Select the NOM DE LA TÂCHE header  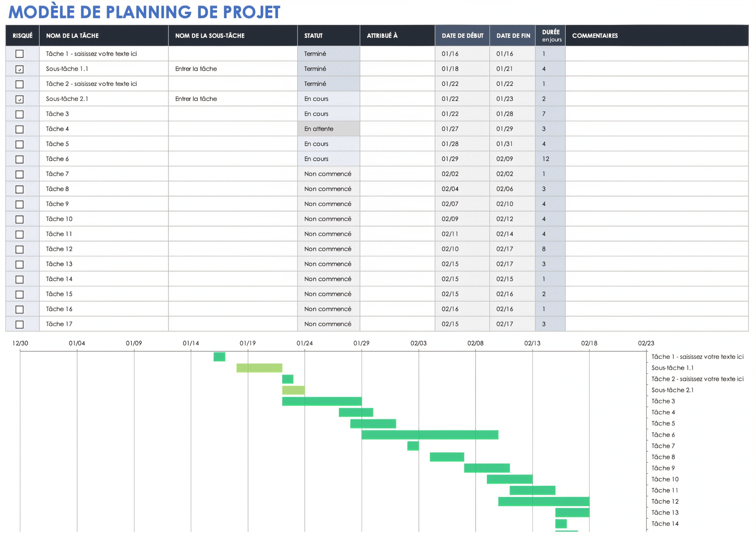104,35
